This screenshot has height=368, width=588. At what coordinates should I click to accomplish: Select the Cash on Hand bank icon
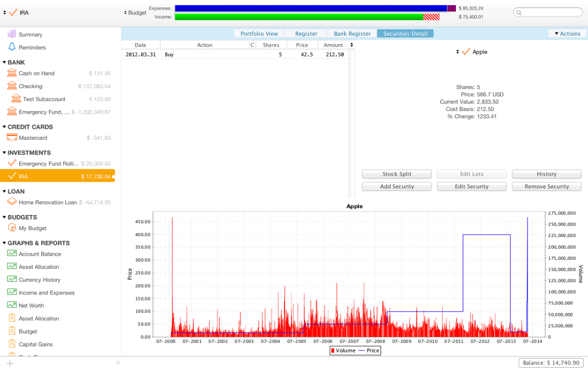click(12, 73)
